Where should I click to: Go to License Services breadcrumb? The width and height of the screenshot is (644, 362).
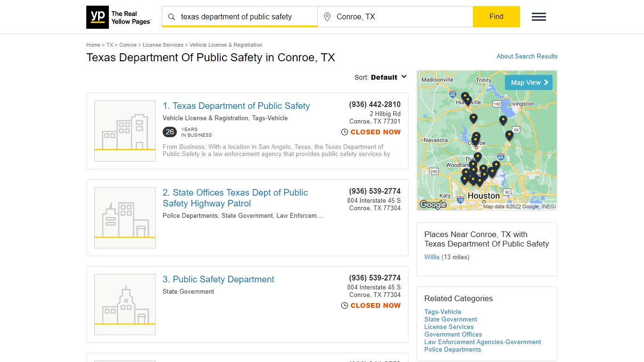pyautogui.click(x=163, y=45)
